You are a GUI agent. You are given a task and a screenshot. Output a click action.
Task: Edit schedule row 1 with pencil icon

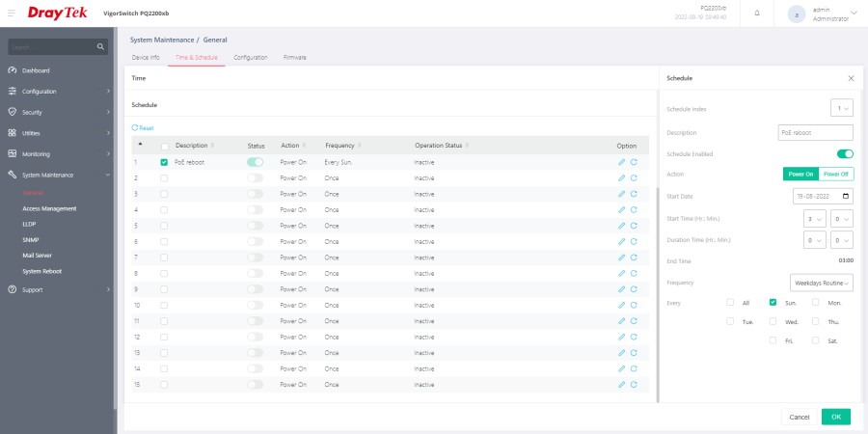621,162
